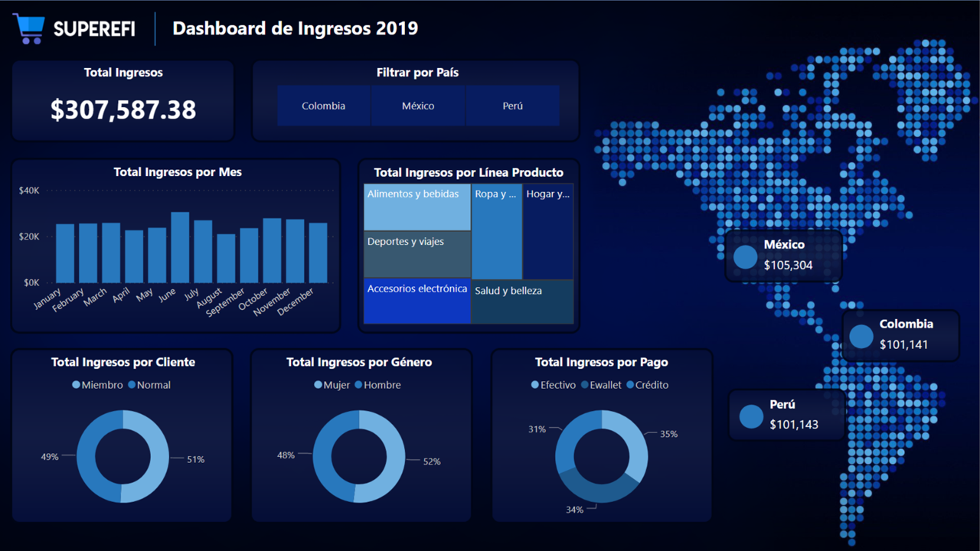
Task: Enable the México country filter
Action: (418, 106)
